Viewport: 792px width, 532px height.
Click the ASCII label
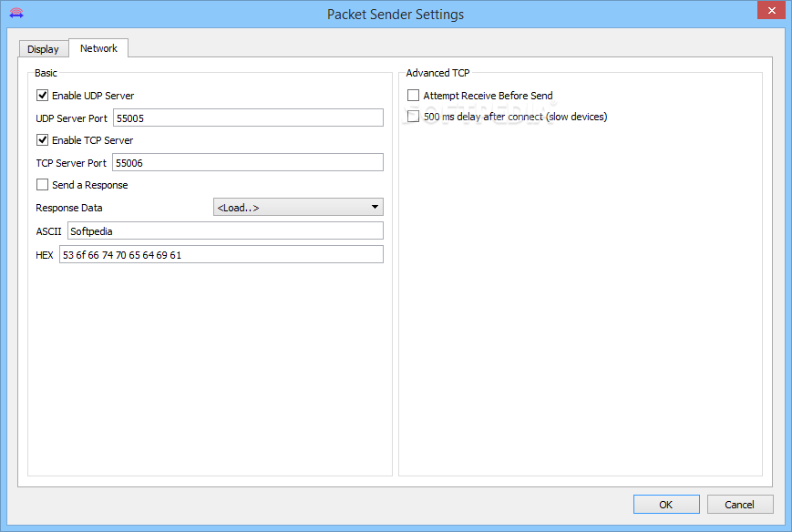click(x=48, y=231)
